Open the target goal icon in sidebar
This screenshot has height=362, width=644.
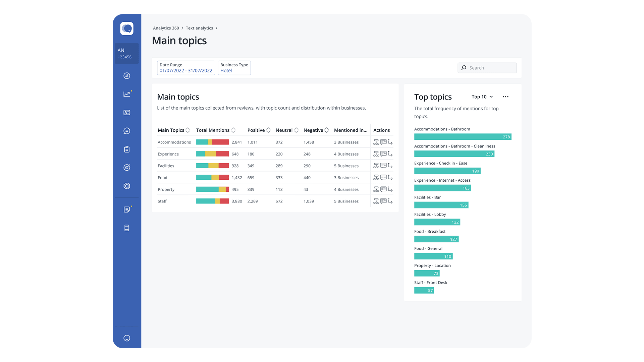[x=127, y=168]
